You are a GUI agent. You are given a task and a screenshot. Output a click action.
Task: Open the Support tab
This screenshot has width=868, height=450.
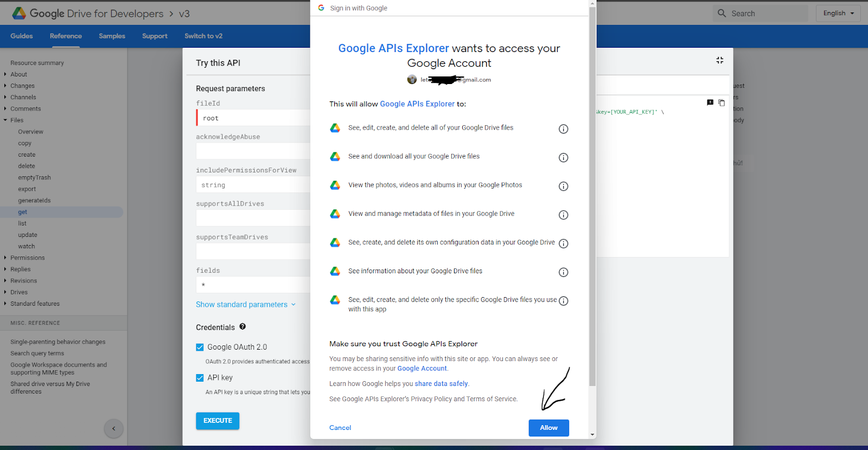click(155, 36)
